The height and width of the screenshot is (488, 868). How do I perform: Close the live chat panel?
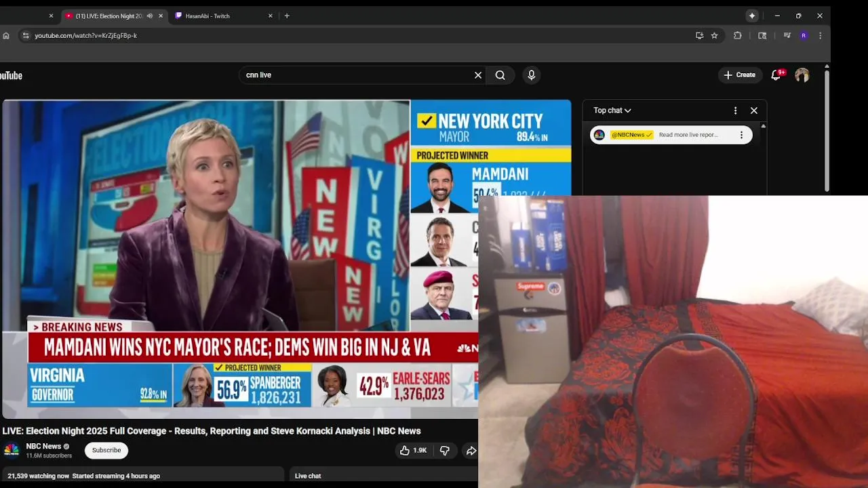[x=754, y=110]
